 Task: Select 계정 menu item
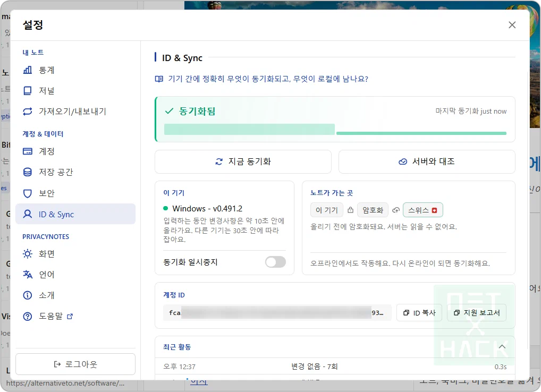coord(75,151)
